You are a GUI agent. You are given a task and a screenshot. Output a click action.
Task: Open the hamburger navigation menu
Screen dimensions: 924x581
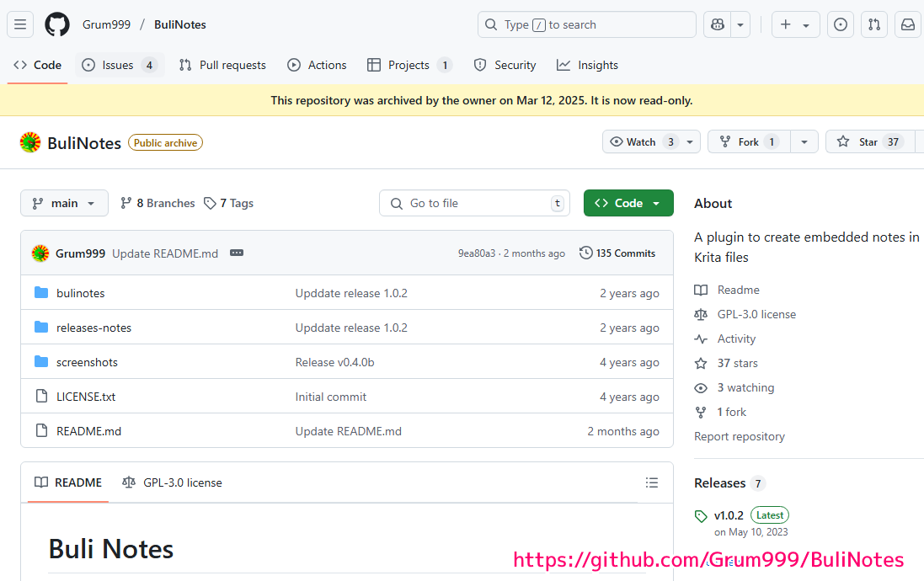point(20,24)
